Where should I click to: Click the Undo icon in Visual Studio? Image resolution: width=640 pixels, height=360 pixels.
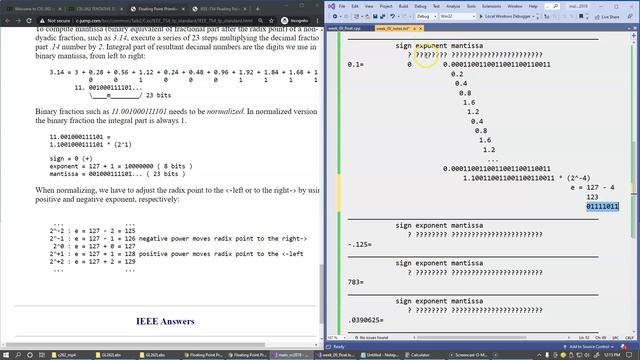click(392, 16)
